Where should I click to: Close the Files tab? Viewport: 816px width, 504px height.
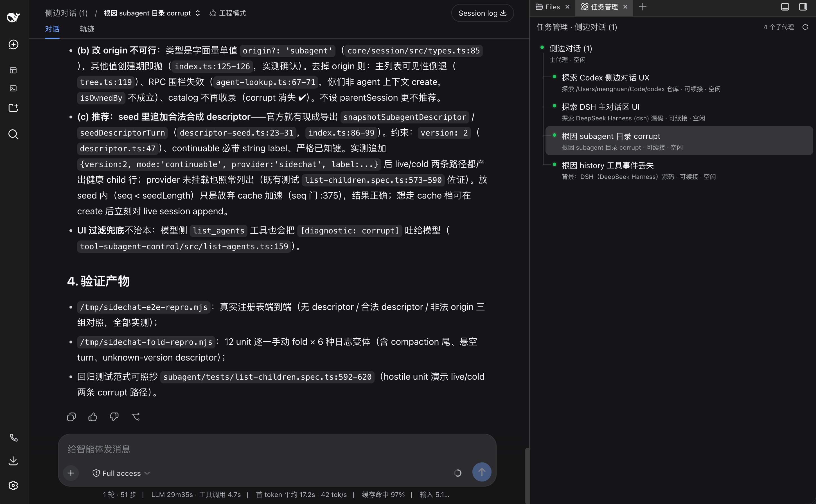567,7
